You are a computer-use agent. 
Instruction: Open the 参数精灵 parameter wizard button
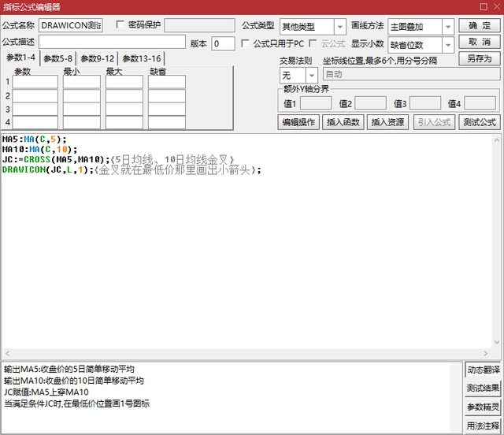point(483,407)
